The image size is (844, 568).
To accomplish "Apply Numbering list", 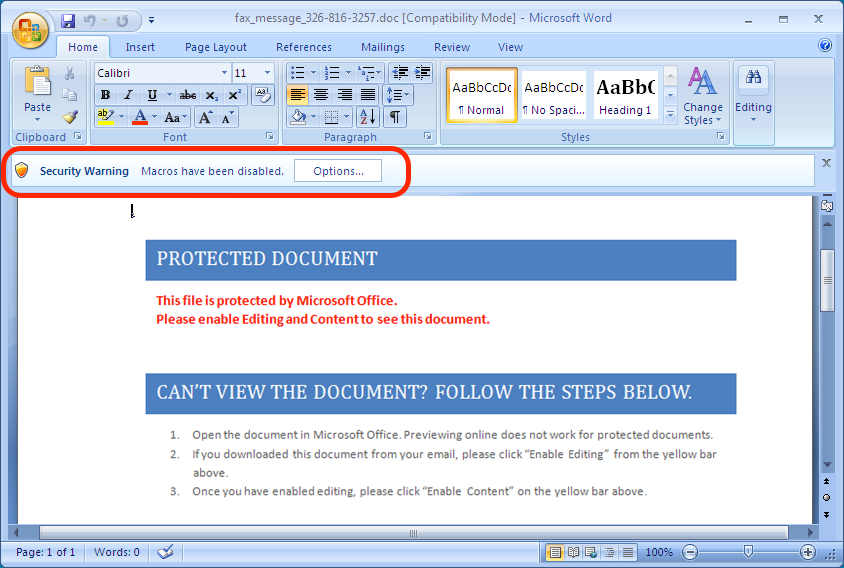I will 332,73.
